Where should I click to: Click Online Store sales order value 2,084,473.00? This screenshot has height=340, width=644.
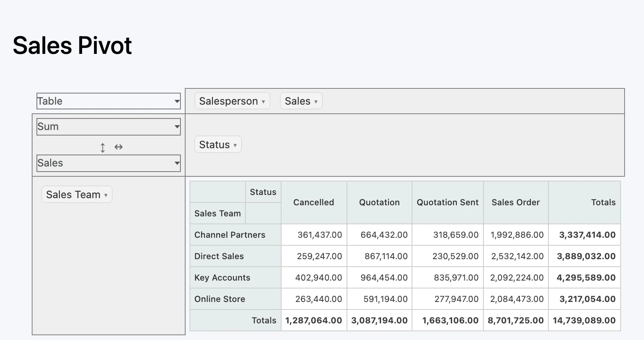(516, 299)
